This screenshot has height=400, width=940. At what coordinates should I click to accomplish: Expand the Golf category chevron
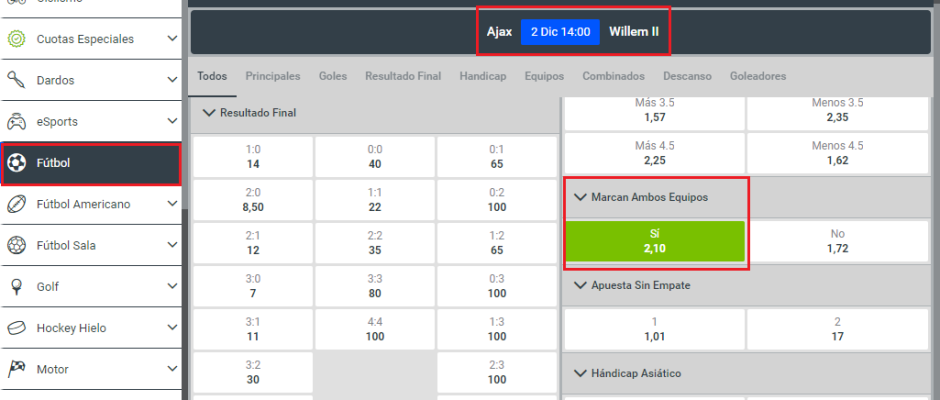tap(172, 287)
